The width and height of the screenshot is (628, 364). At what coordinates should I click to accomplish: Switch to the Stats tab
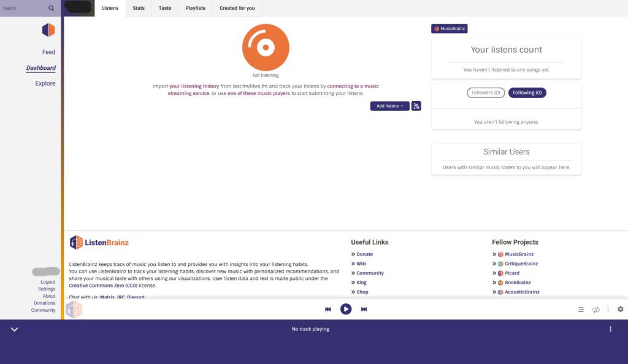(139, 8)
